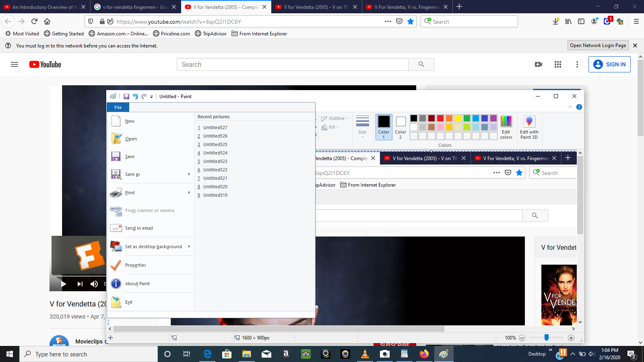
Task: Open the YouTube apps grid icon
Action: (558, 64)
